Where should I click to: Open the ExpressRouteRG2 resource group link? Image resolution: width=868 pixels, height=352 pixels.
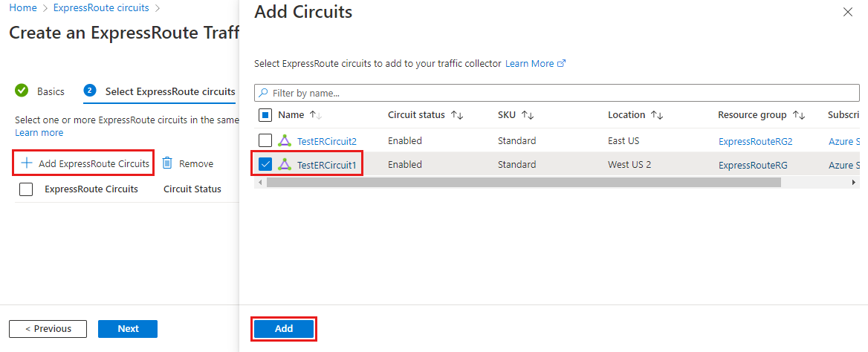pyautogui.click(x=755, y=141)
